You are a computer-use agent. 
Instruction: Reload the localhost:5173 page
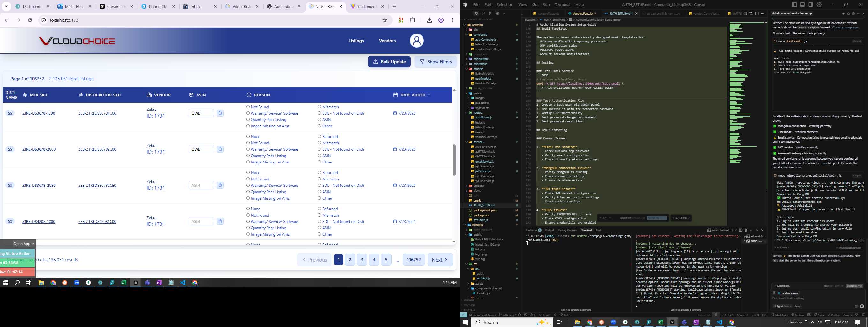click(x=30, y=20)
